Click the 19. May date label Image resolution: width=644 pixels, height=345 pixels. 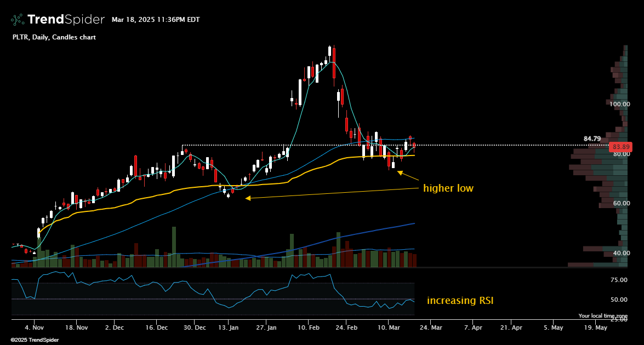596,327
